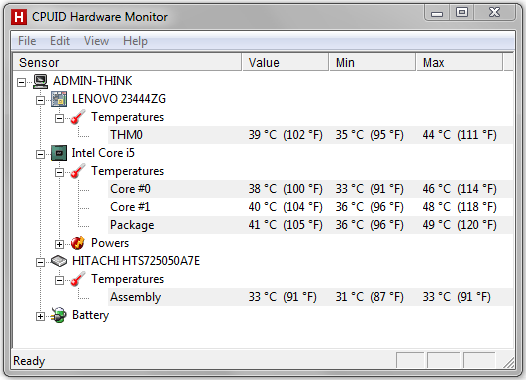Collapse the Intel Core i5 node

[40, 154]
